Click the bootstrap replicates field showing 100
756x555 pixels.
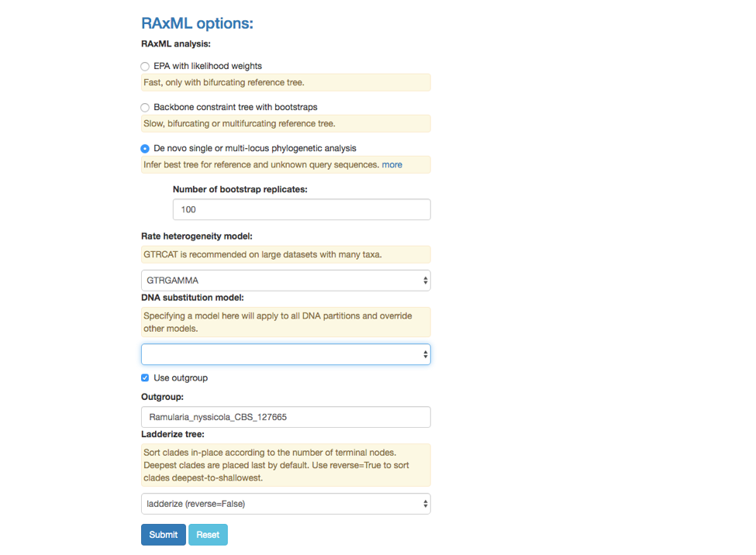pos(302,210)
